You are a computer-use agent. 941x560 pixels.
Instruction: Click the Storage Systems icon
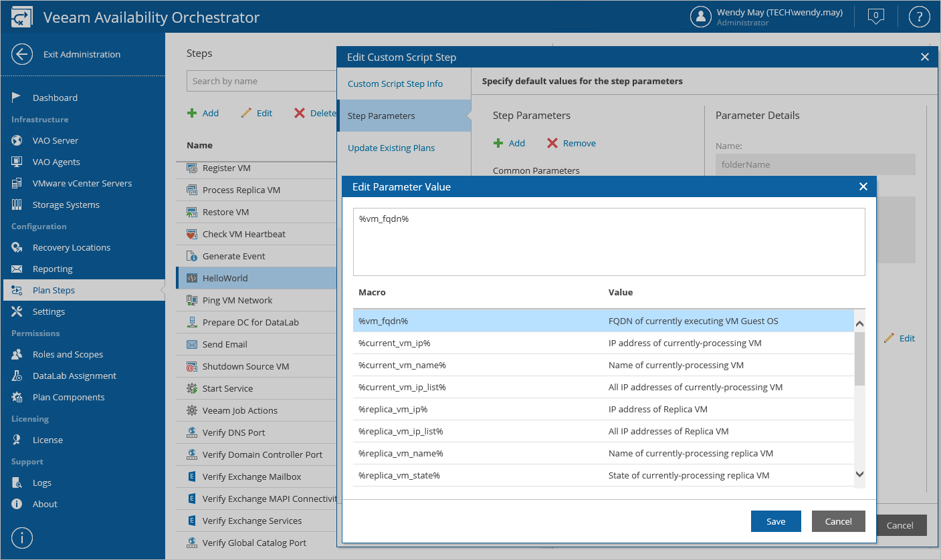pos(17,204)
